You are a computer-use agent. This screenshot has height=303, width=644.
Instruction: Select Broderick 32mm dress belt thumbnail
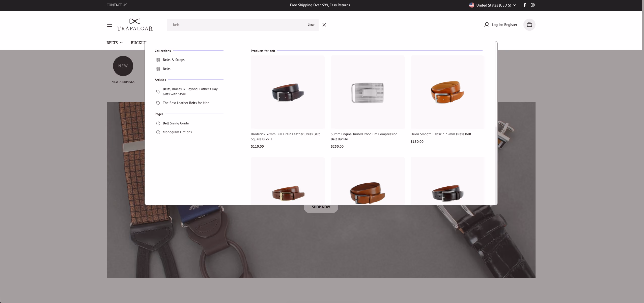(x=288, y=92)
